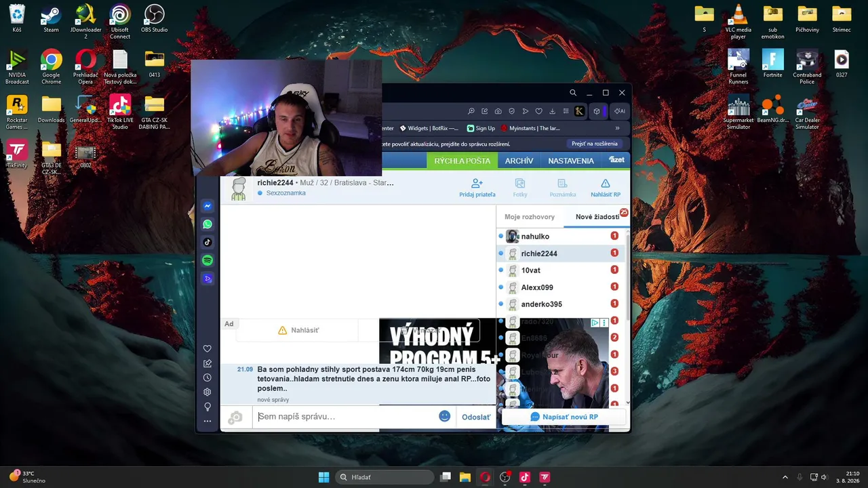Open the Sign Up bookmark
This screenshot has width=868, height=488.
(x=481, y=128)
